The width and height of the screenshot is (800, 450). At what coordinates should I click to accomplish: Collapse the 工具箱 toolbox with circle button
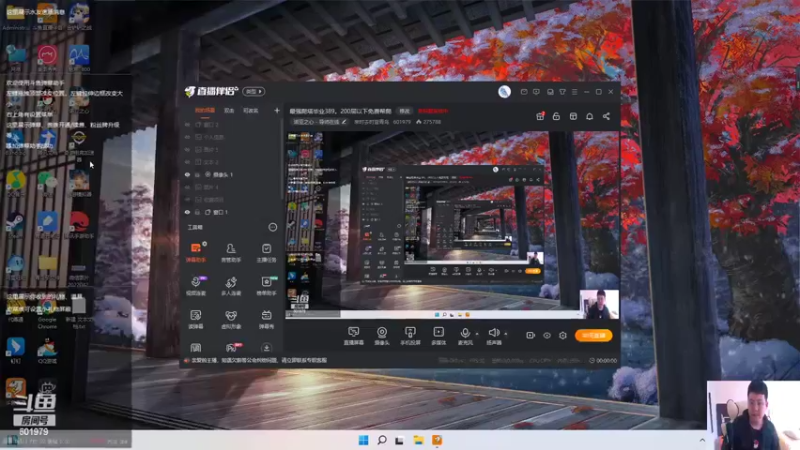273,227
